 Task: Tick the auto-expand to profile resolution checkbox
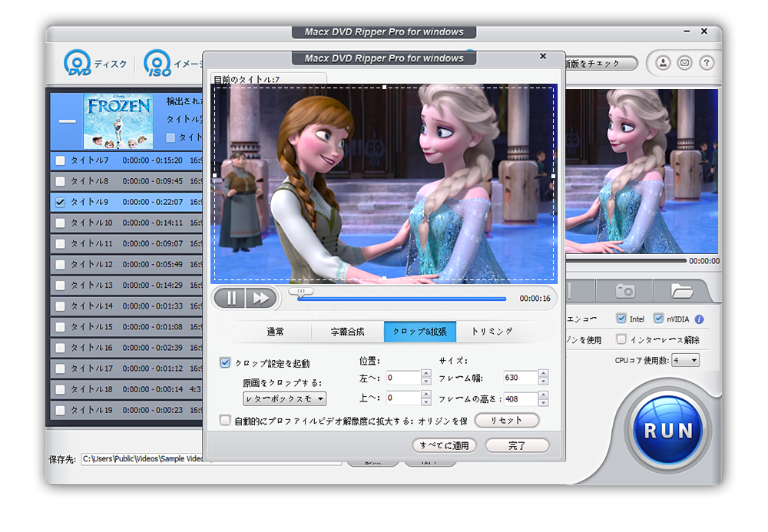click(x=225, y=420)
